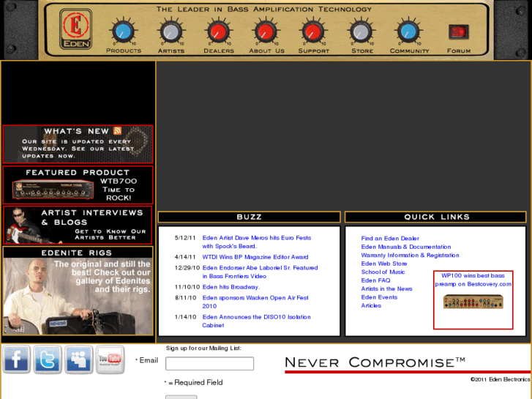
Task: Open Artists in the News link
Action: pyautogui.click(x=386, y=288)
